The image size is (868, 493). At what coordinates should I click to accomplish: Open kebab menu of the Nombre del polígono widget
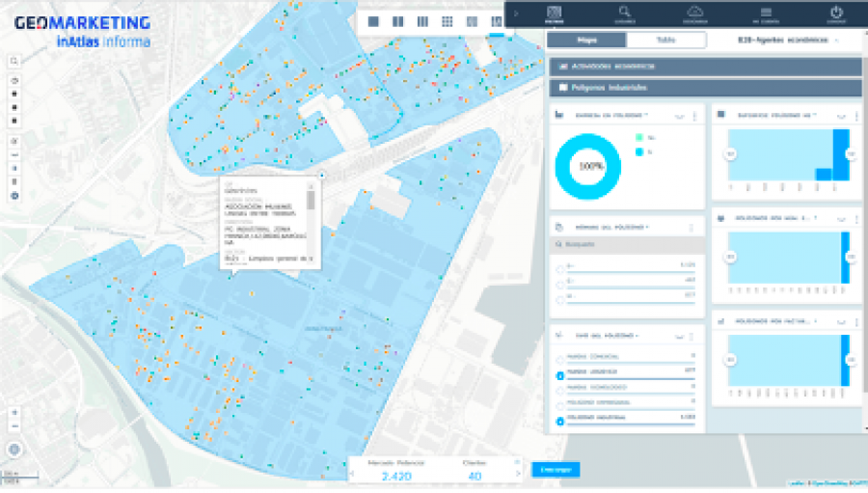pos(691,227)
